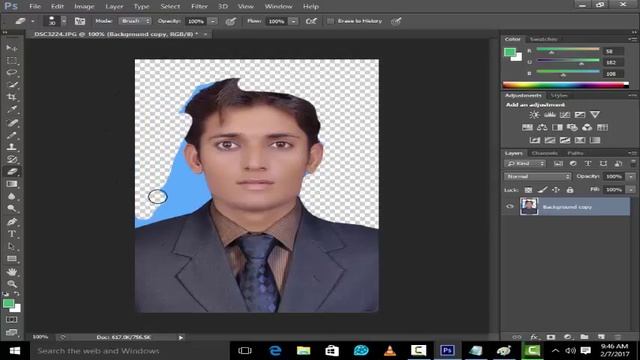Open the Image menu
The width and height of the screenshot is (640, 360).
pos(84,7)
